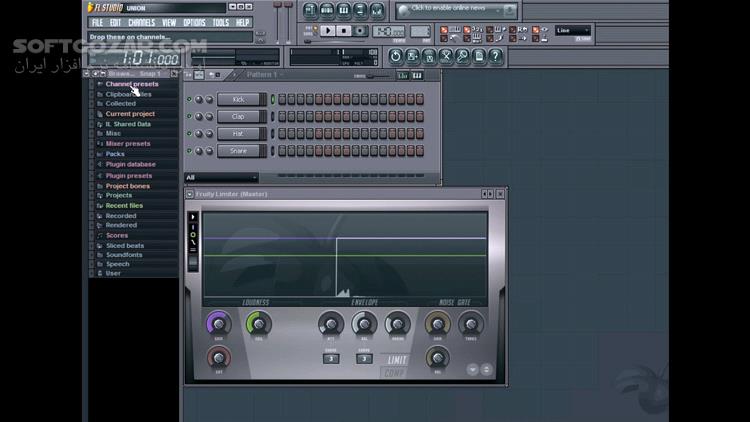
Task: Open the piano roll view button
Action: pyautogui.click(x=343, y=10)
